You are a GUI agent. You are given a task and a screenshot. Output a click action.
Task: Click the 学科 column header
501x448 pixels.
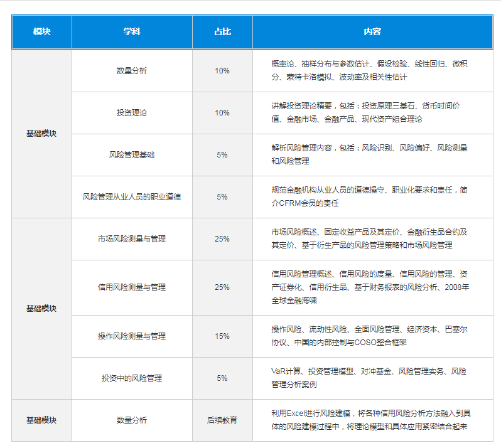coord(132,32)
